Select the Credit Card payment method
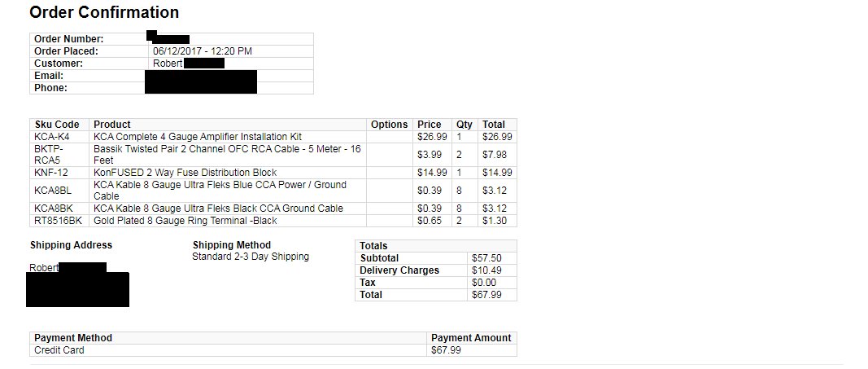 click(x=59, y=350)
